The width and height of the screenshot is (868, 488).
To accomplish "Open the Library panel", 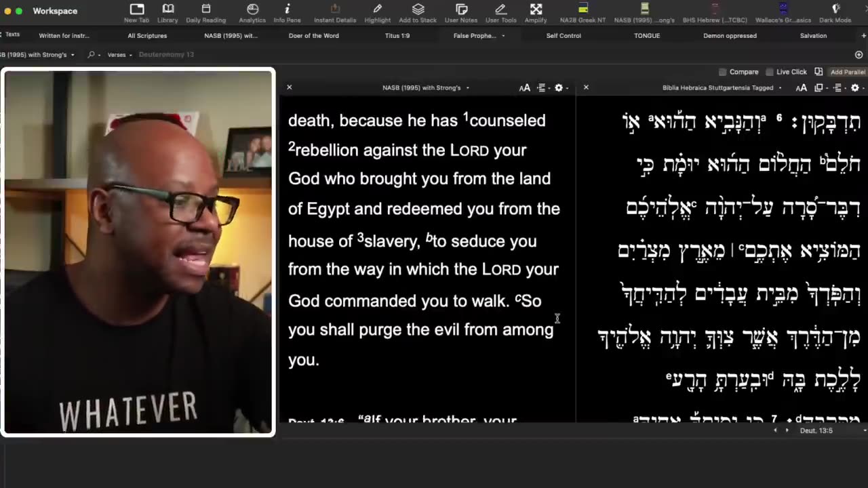I will [167, 12].
